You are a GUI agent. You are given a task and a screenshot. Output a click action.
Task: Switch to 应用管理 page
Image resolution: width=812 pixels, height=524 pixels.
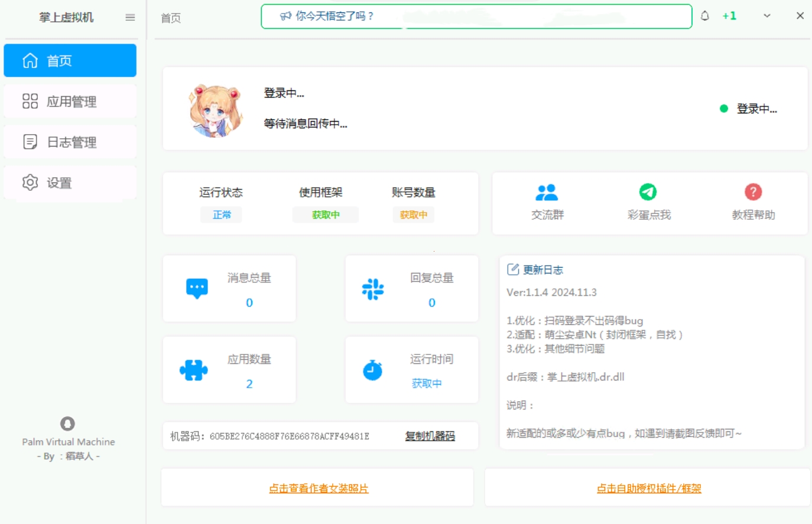[70, 100]
